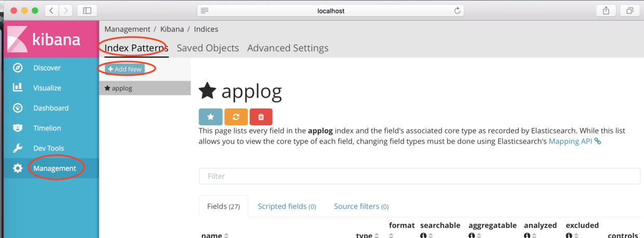This screenshot has width=644, height=238.
Task: Toggle the Safari sidebar button
Action: 87,10
